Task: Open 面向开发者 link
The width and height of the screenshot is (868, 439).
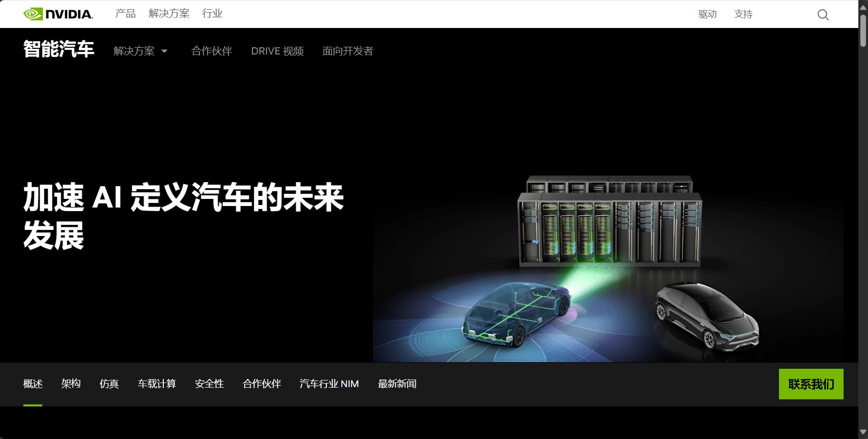Action: (348, 51)
